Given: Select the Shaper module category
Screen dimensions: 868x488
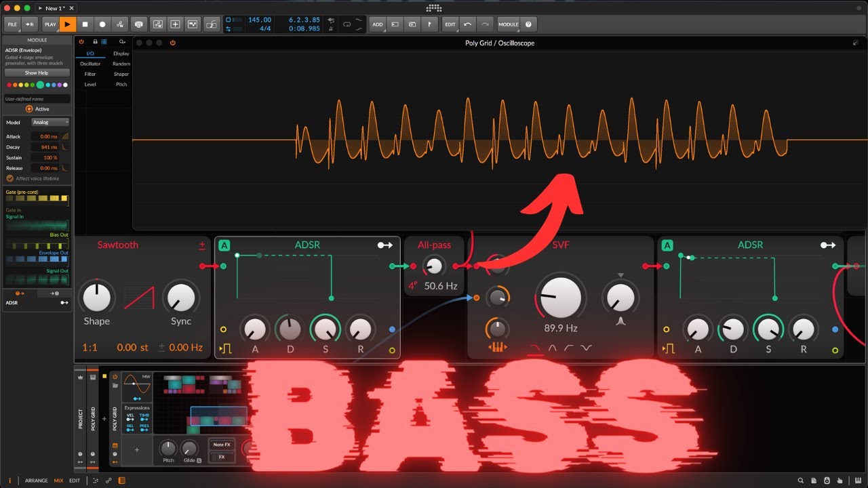Looking at the screenshot, I should (121, 74).
